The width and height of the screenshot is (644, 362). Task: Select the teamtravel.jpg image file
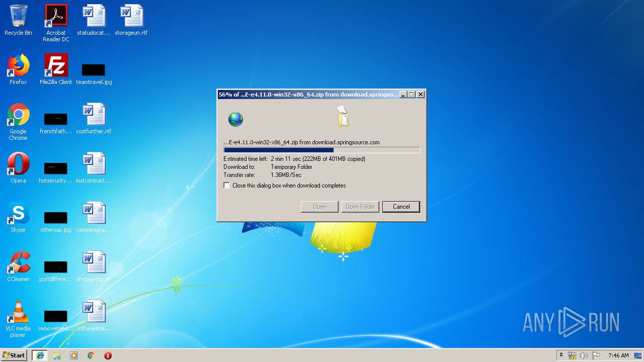94,73
